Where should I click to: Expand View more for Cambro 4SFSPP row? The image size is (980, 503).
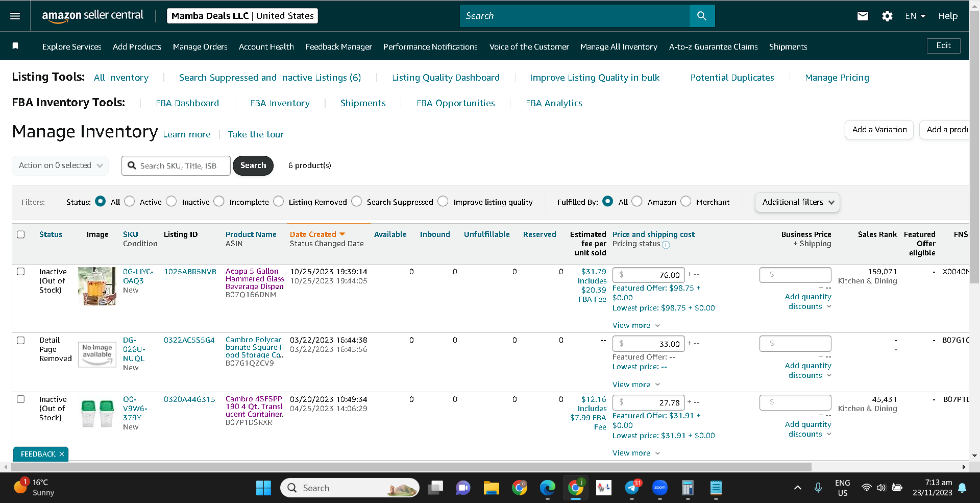coord(636,453)
